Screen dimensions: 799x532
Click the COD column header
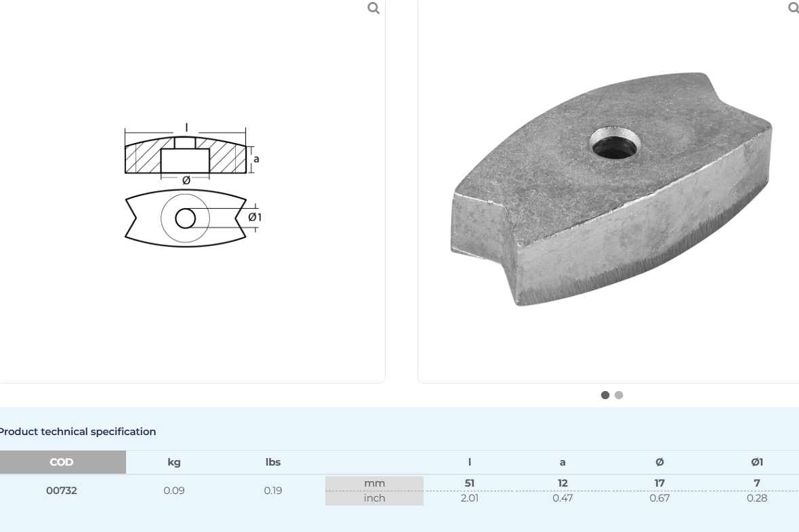coord(62,462)
